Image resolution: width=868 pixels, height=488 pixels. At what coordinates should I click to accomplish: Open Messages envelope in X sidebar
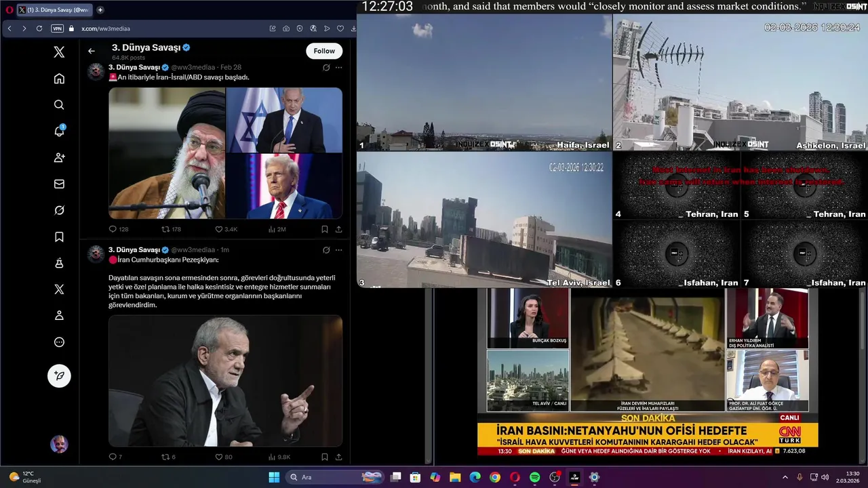click(59, 184)
